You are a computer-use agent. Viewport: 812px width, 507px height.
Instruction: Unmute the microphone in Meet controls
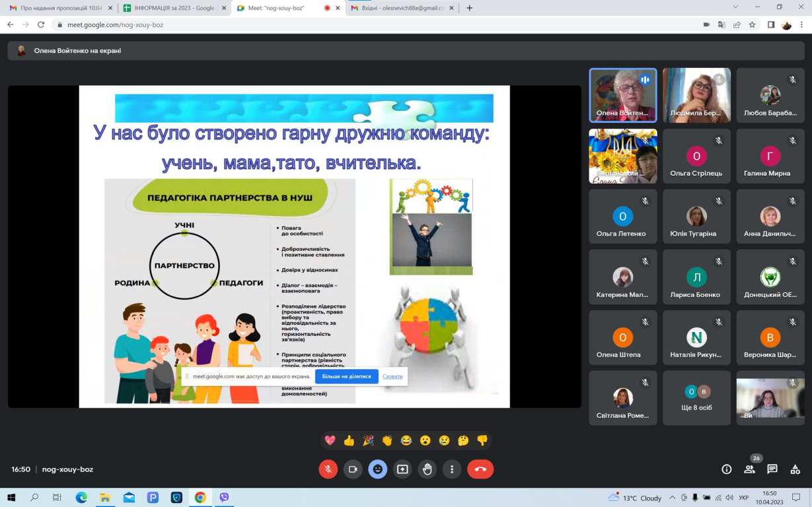pos(328,469)
